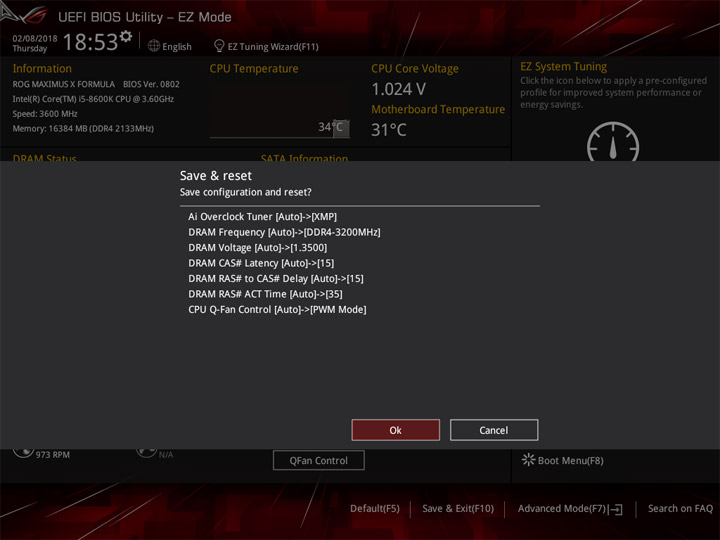The width and height of the screenshot is (720, 540).
Task: Switch to Advanced Mode(F7)
Action: tap(562, 508)
